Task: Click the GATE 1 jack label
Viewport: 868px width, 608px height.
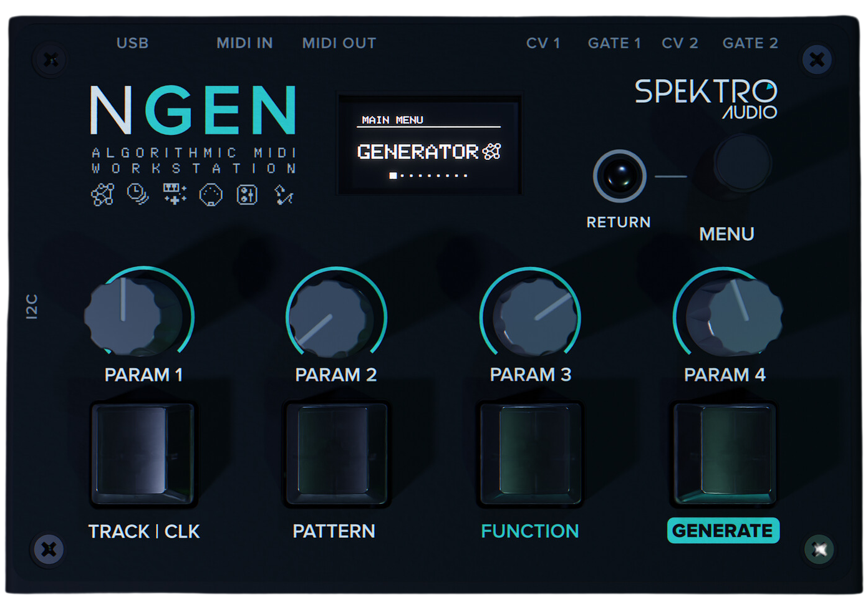Action: tap(614, 43)
